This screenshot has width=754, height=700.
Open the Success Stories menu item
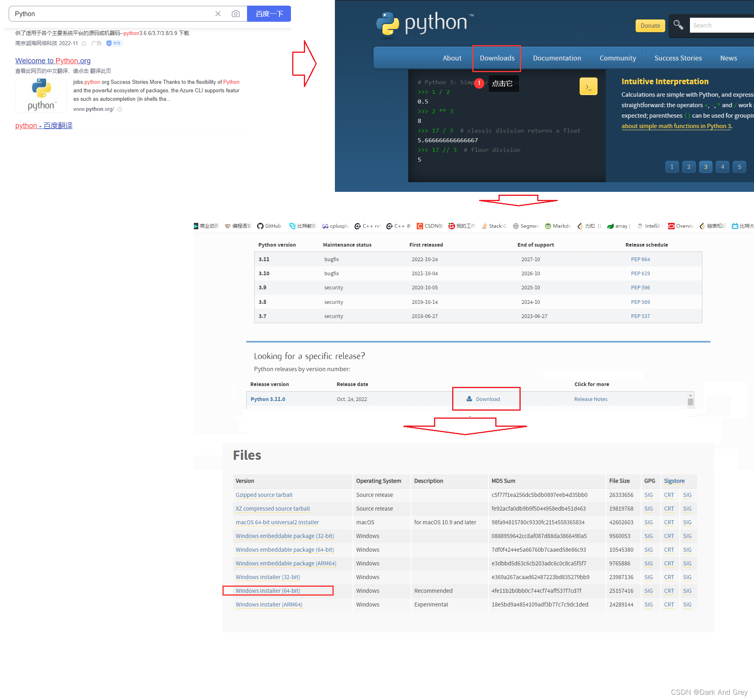coord(678,58)
